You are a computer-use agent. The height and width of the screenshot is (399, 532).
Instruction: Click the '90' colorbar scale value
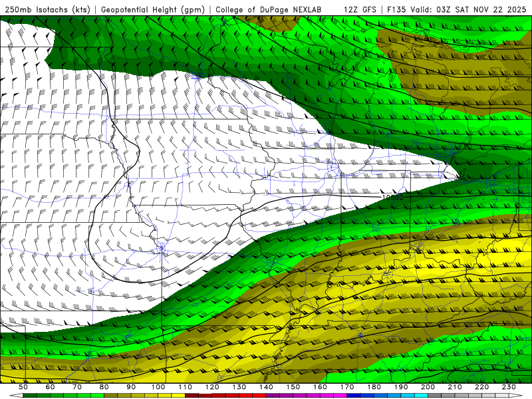click(x=131, y=387)
